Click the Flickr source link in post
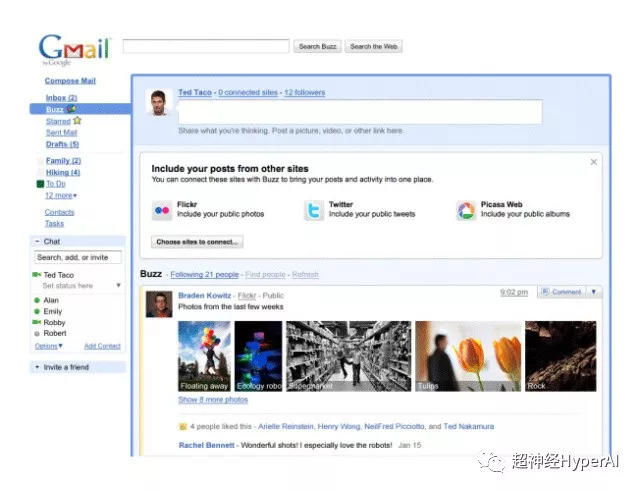Viewport: 640px width, 491px height. (247, 295)
